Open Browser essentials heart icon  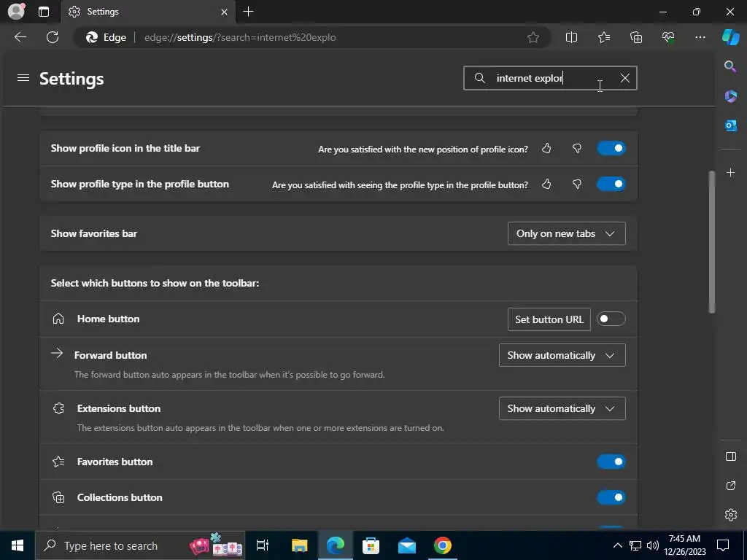click(668, 37)
